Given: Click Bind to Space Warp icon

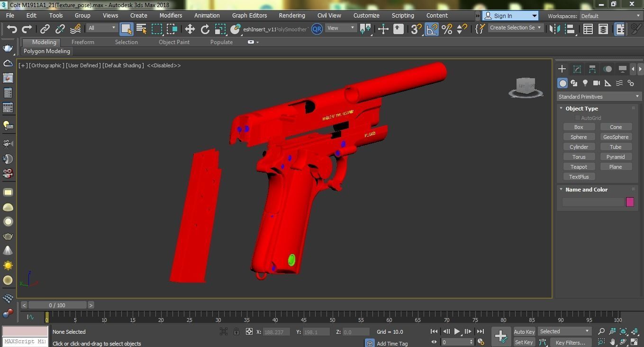Looking at the screenshot, I should [x=75, y=29].
